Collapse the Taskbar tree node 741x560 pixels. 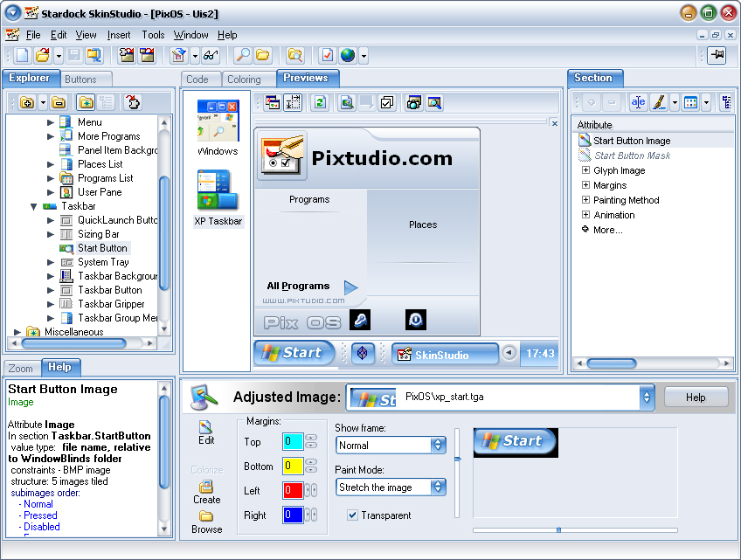(33, 206)
